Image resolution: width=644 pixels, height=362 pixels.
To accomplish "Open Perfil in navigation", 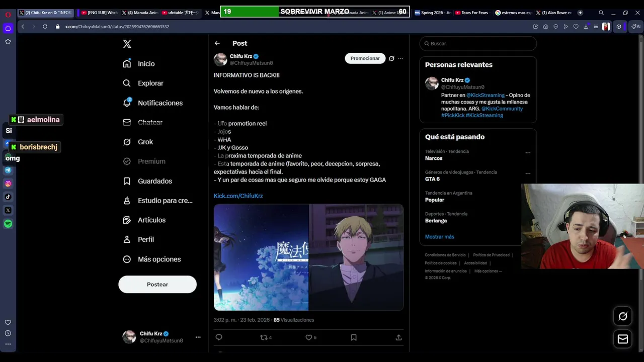I will coord(139,240).
